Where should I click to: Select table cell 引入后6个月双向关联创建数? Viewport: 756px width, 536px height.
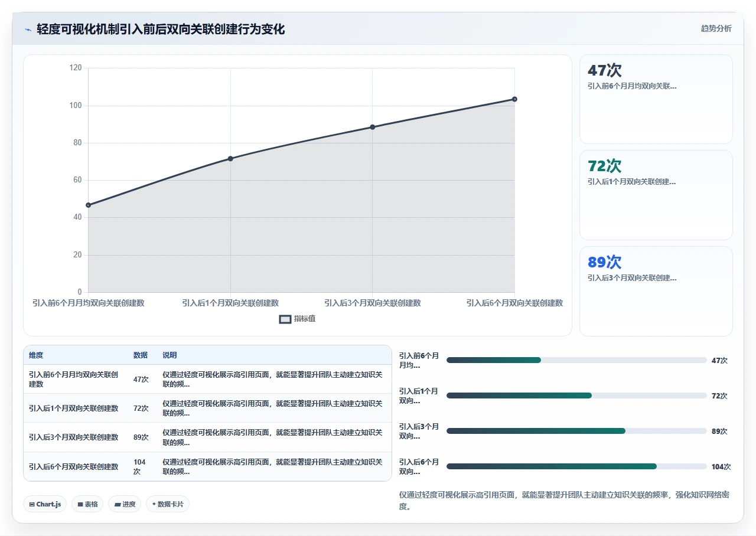pyautogui.click(x=76, y=466)
